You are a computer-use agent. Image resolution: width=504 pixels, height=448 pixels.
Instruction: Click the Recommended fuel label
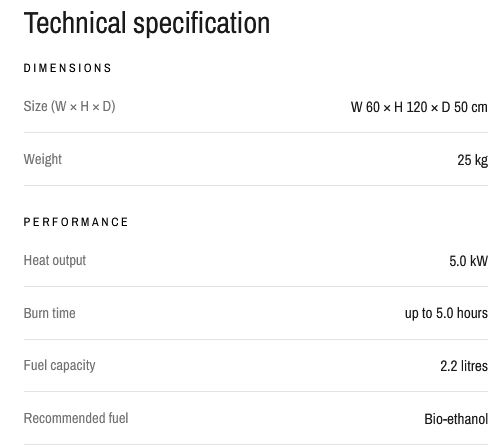76,418
